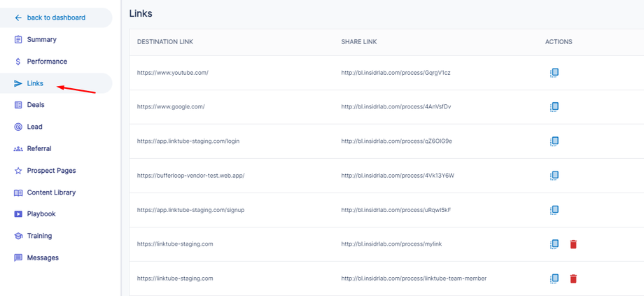The height and width of the screenshot is (296, 644).
Task: Open Prospect Pages
Action: [51, 171]
